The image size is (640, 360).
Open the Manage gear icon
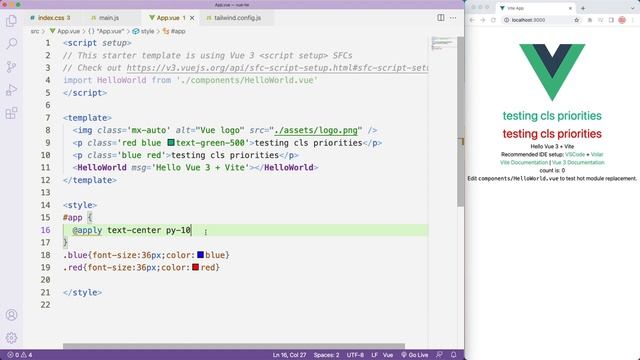click(11, 338)
